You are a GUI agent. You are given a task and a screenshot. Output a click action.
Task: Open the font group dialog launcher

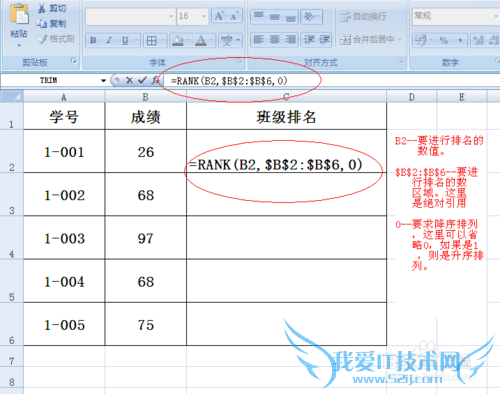pos(239,61)
